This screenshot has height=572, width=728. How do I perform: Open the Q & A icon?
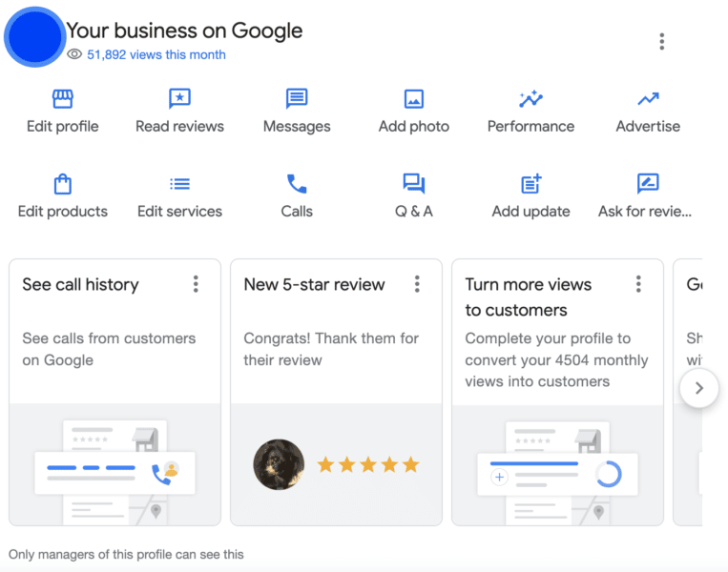(x=414, y=184)
